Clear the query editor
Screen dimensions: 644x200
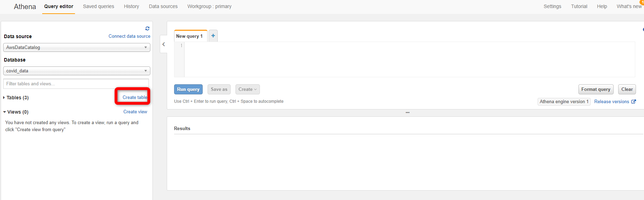627,89
